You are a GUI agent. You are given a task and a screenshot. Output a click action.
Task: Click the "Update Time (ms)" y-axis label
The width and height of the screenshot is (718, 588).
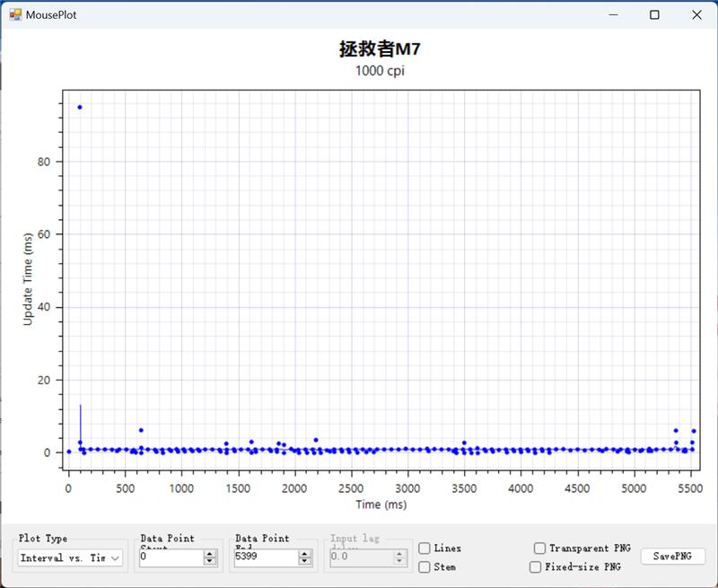point(28,280)
